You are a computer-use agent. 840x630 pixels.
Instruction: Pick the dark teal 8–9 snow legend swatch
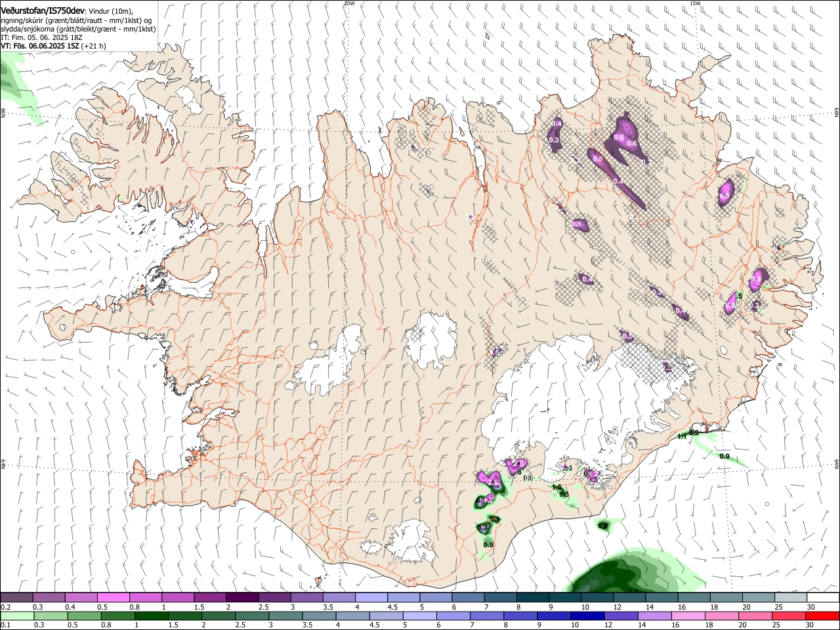532,598
